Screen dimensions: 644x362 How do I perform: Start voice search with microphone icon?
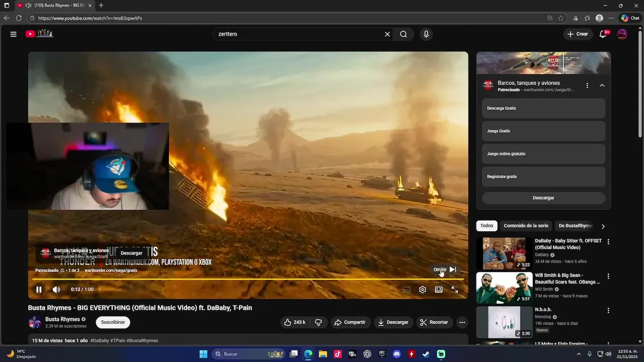pos(426,34)
